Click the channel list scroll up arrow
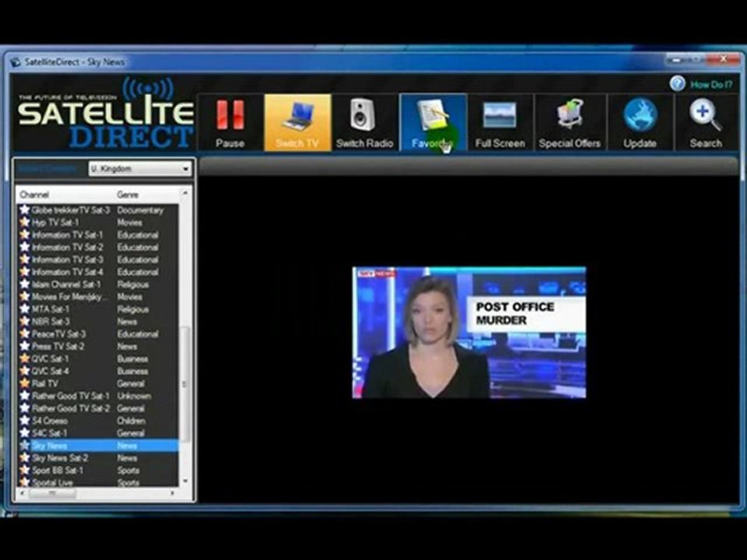Screen dimensions: 747x560 click(185, 193)
